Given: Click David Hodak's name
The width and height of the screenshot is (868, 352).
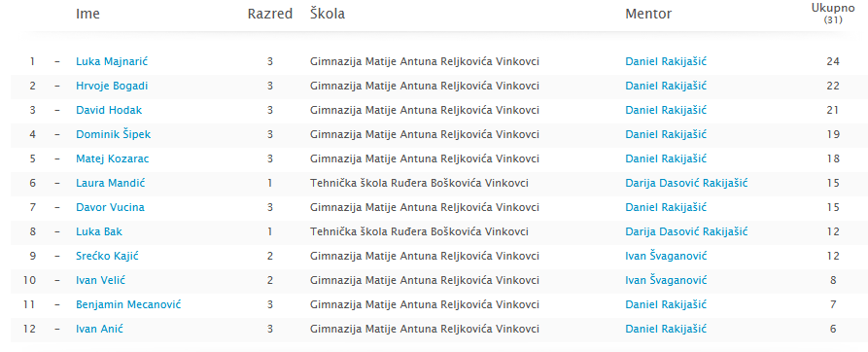Looking at the screenshot, I should 109,110.
